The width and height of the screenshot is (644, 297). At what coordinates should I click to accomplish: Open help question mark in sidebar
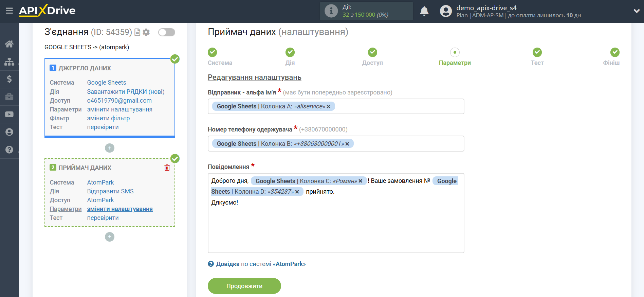pyautogui.click(x=9, y=150)
